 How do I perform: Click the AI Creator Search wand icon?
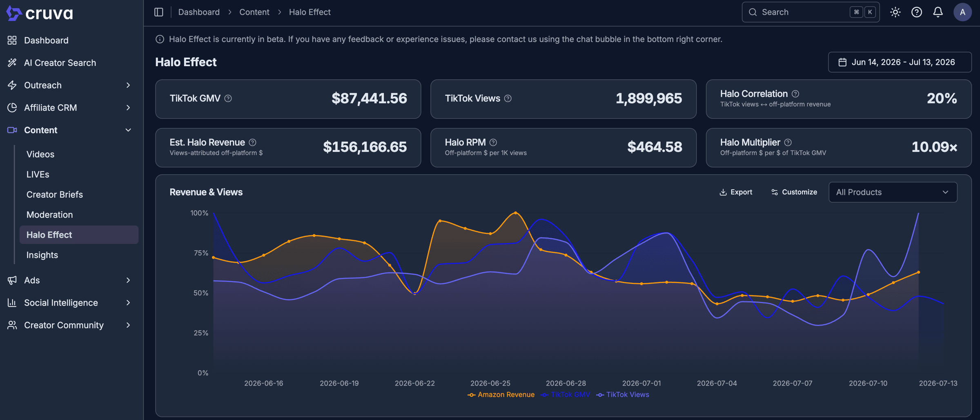point(12,63)
